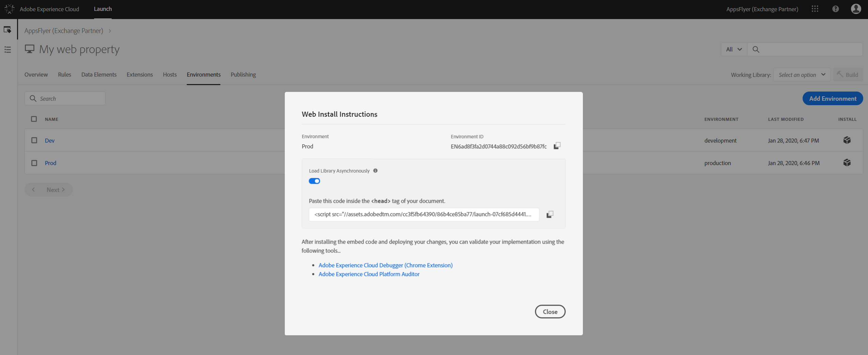Switch to the Publishing tab

(243, 75)
